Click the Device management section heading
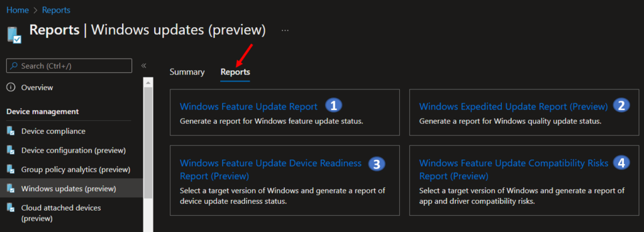This screenshot has height=232, width=644. 43,112
